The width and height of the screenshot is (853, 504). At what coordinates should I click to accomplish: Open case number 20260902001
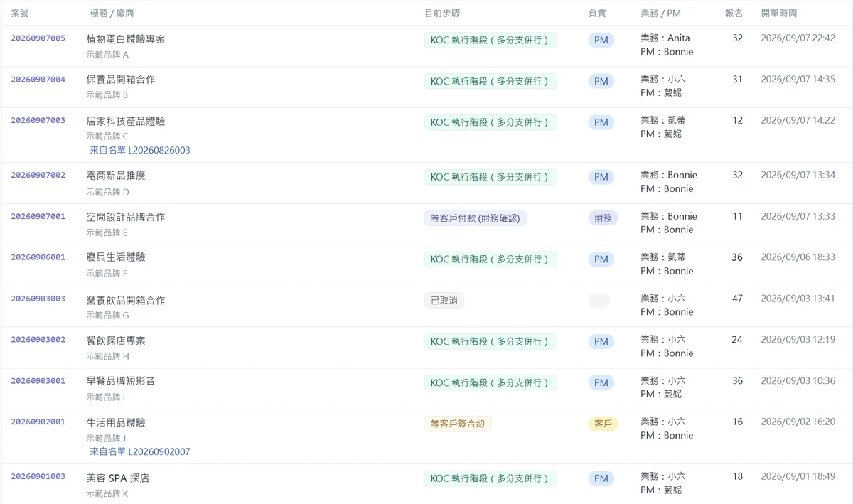(x=38, y=422)
